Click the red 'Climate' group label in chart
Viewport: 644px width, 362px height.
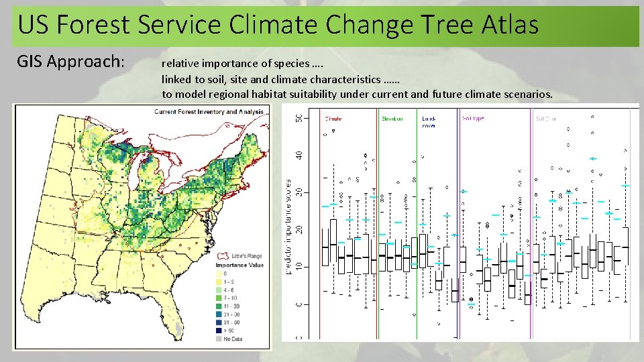tap(333, 119)
